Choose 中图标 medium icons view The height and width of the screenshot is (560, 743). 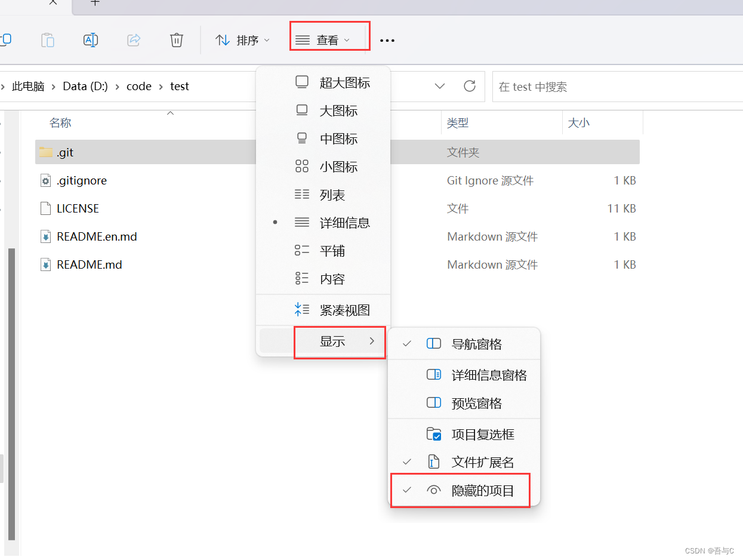pyautogui.click(x=323, y=139)
